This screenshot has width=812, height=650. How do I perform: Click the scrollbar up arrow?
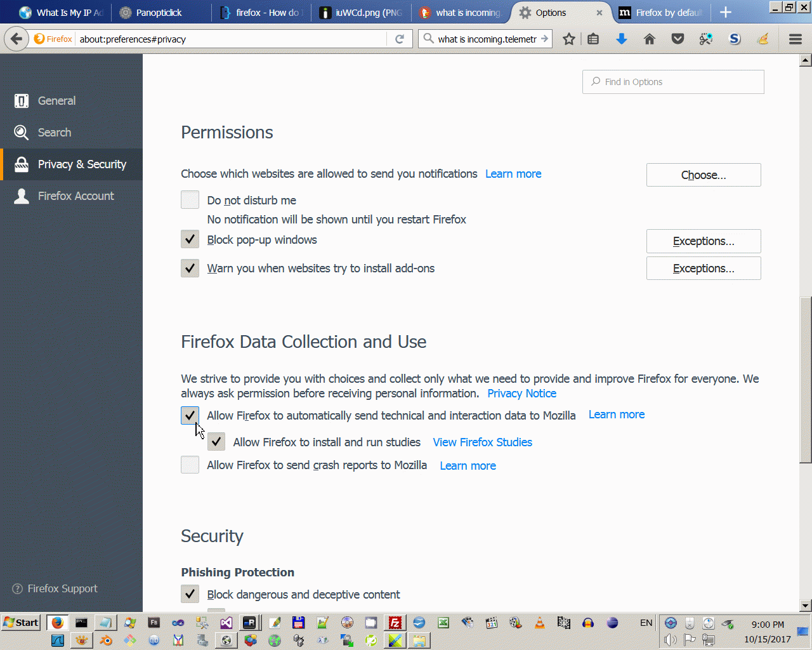pos(805,60)
